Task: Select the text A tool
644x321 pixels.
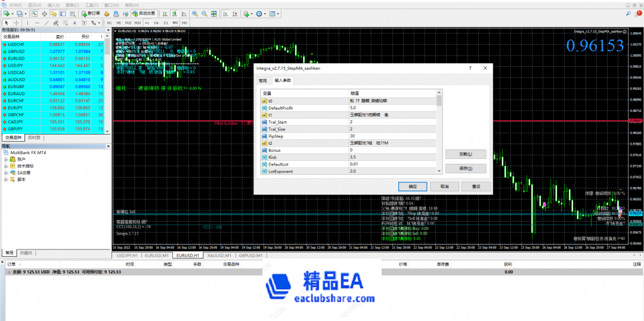Action: click(75, 23)
